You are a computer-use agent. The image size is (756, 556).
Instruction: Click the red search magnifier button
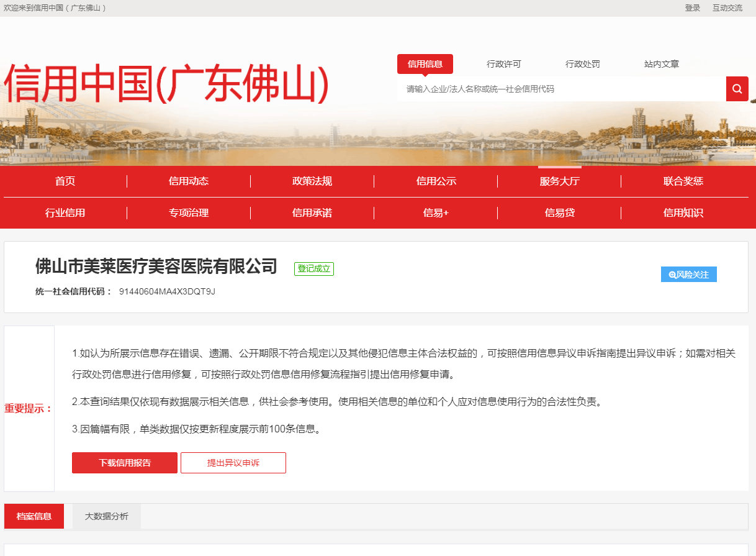pos(737,89)
